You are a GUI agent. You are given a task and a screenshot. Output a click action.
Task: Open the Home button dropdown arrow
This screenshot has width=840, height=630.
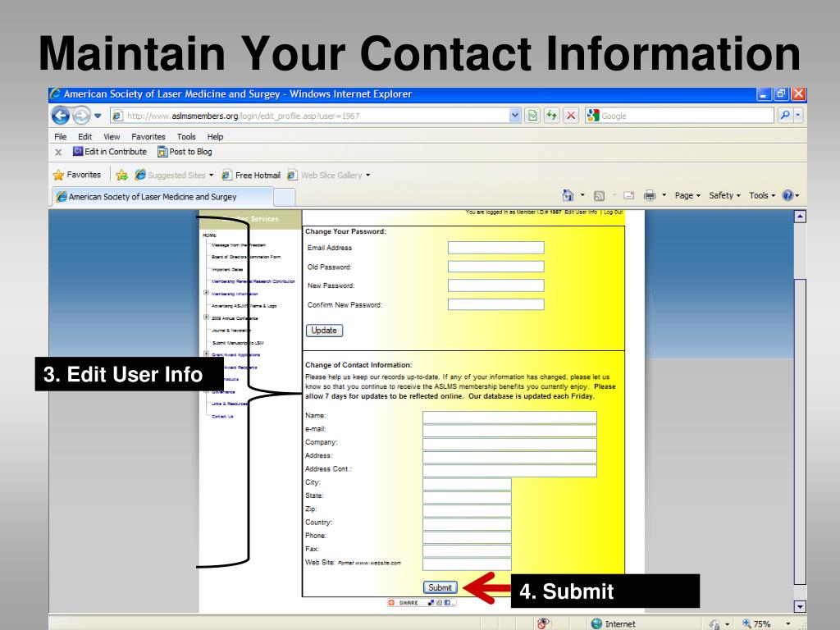click(582, 195)
